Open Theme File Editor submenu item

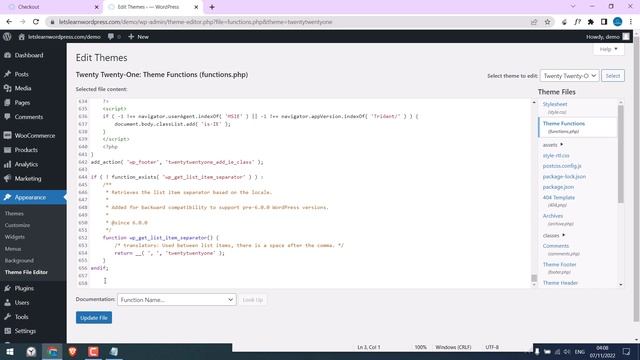(26, 272)
